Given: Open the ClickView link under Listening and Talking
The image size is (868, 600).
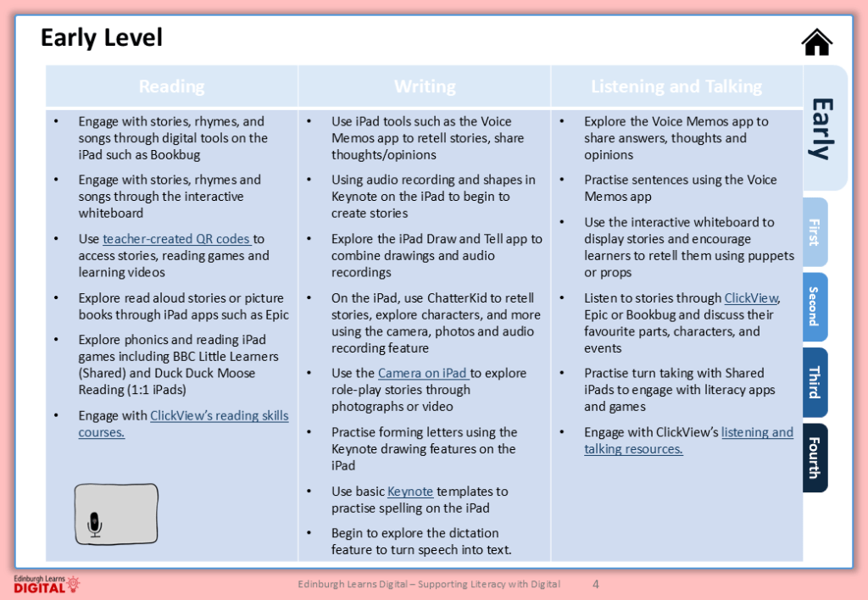Looking at the screenshot, I should click(751, 298).
